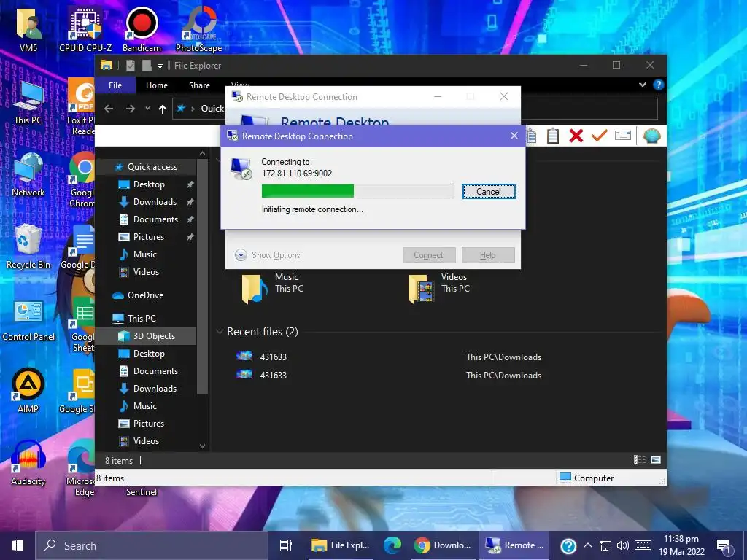Click the orange checkmark toolbar icon
The image size is (747, 560).
pyautogui.click(x=600, y=136)
